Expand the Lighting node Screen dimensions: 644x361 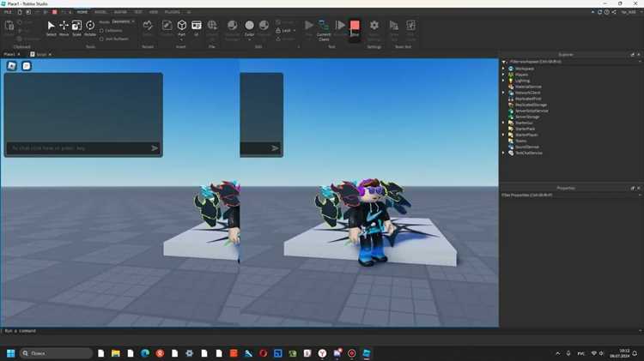click(x=503, y=81)
